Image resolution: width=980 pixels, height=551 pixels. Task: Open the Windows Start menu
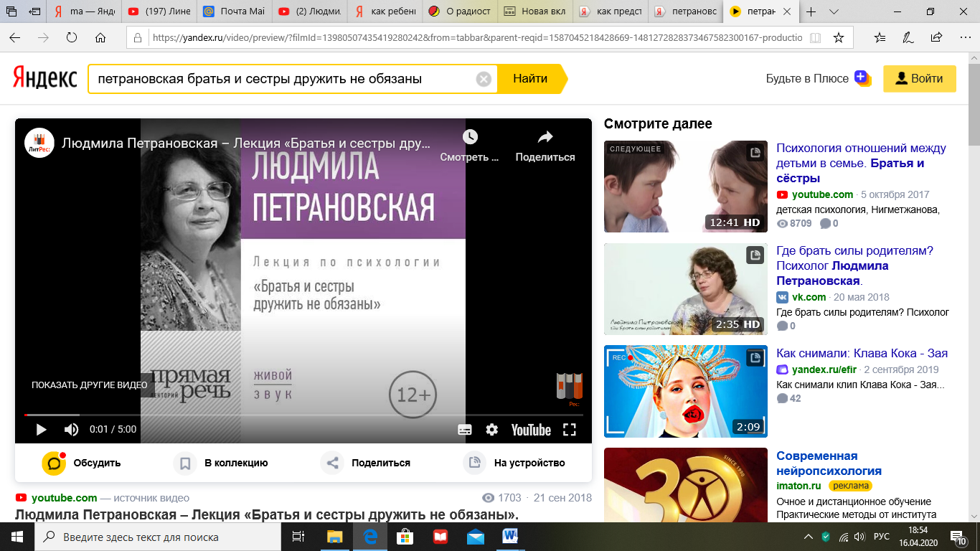click(x=17, y=536)
